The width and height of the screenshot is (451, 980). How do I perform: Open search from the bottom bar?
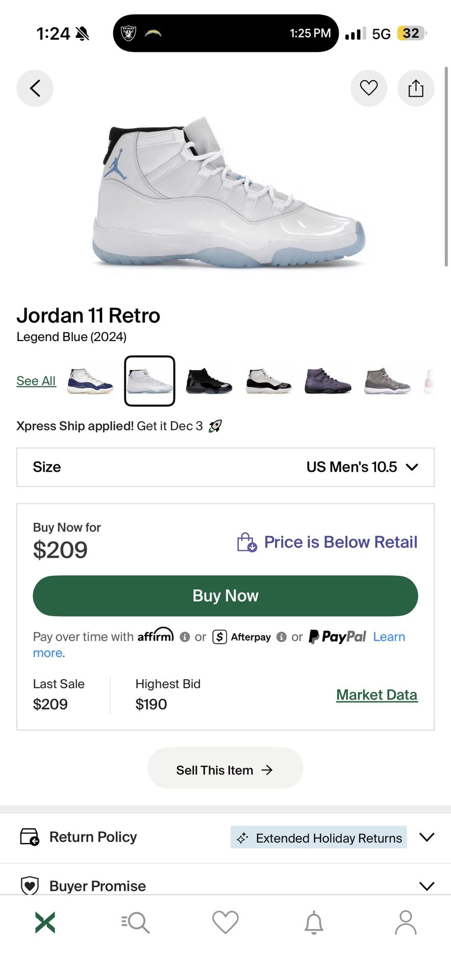(135, 925)
